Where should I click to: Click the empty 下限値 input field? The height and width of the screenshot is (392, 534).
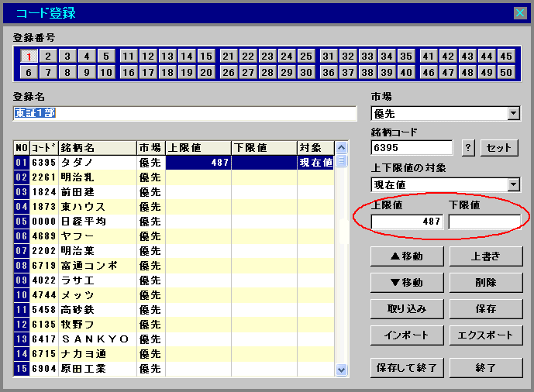(x=484, y=222)
